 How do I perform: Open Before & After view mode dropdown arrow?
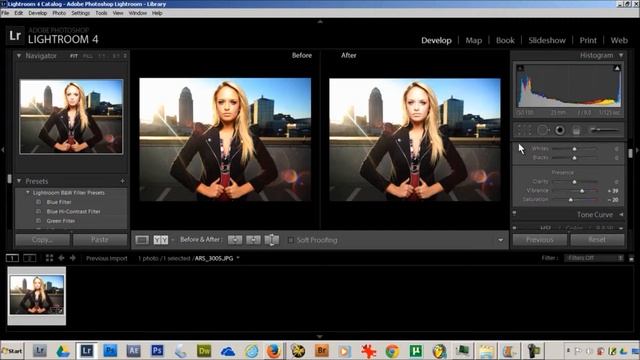click(173, 240)
